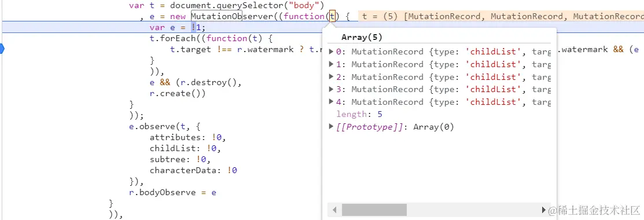This screenshot has height=220, width=644.
Task: Click the 'var e = !1;' line
Action: [177, 27]
